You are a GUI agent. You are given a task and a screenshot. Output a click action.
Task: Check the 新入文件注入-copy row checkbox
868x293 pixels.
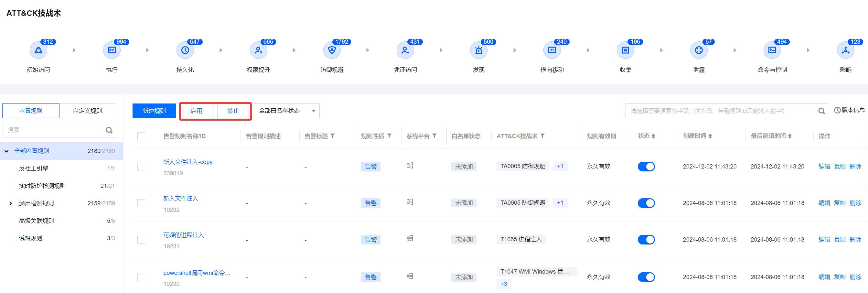[x=141, y=167]
